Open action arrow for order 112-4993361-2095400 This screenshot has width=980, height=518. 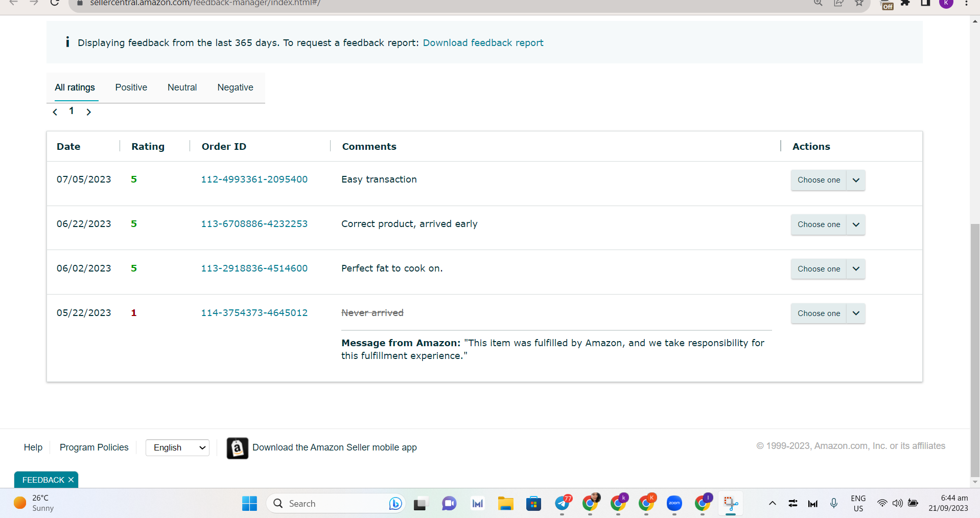coord(856,180)
